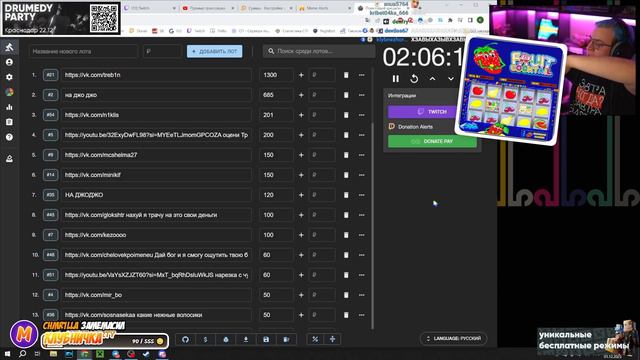This screenshot has height=360, width=640.
Task: Open the Language: Русский selector
Action: click(x=453, y=338)
